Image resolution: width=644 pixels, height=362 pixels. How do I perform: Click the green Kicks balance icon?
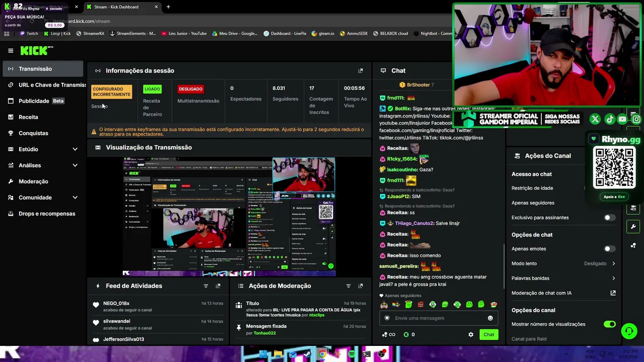tap(406, 335)
